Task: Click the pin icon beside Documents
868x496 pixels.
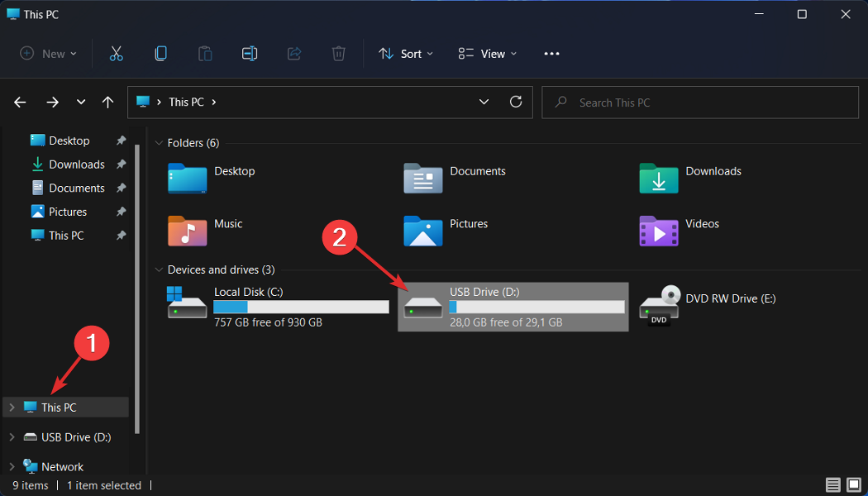Action: 122,188
